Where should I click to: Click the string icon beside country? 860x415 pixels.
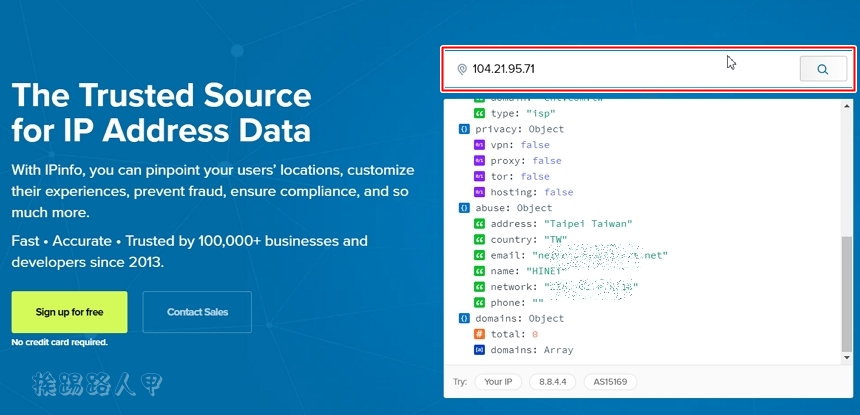479,240
